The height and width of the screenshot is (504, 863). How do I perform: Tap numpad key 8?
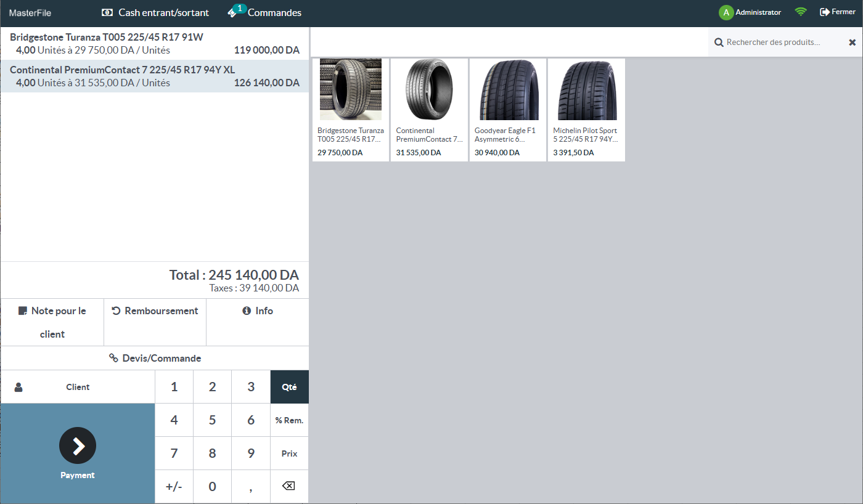(x=212, y=453)
